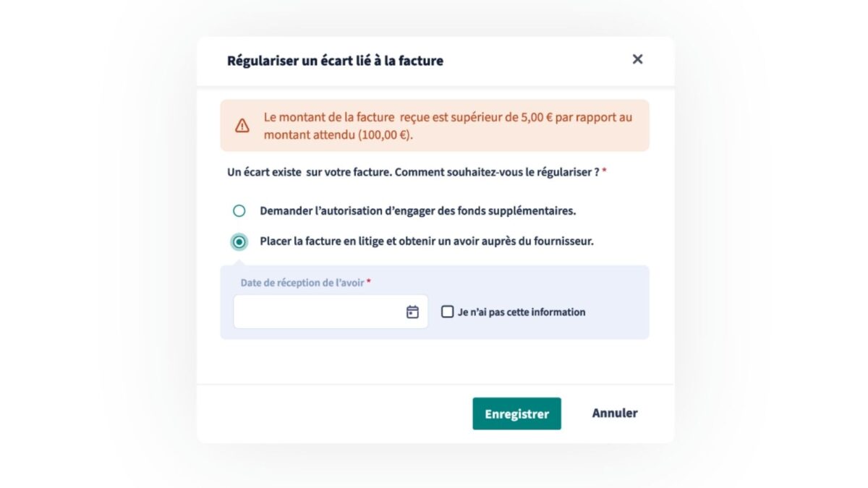Click the label Demander l'autorisation d'engager des fonds
Image resolution: width=868 pixels, height=488 pixels.
[x=418, y=211]
